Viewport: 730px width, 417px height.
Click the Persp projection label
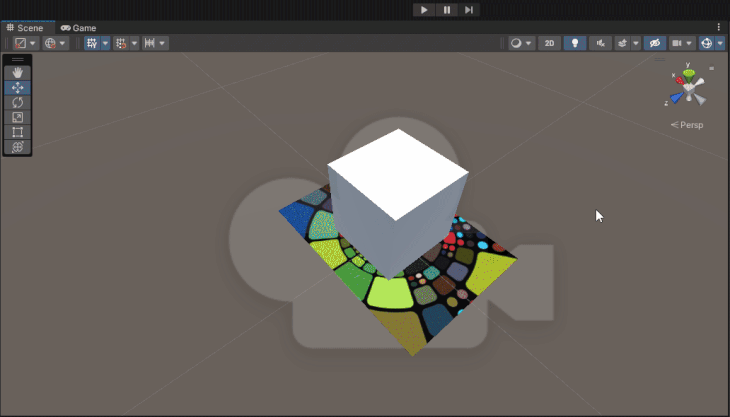(x=687, y=125)
